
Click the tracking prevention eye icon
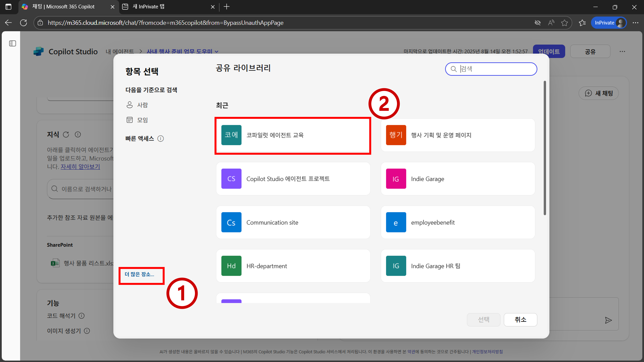tap(538, 23)
